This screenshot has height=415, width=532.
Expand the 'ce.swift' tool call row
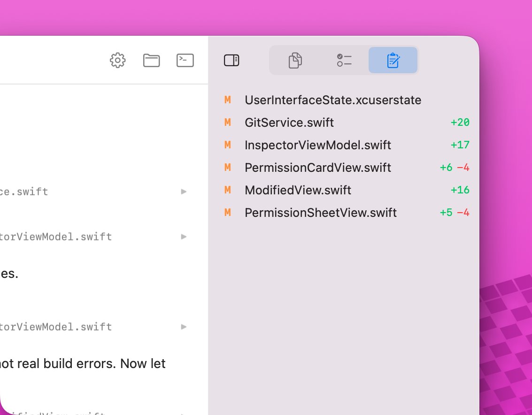click(184, 192)
